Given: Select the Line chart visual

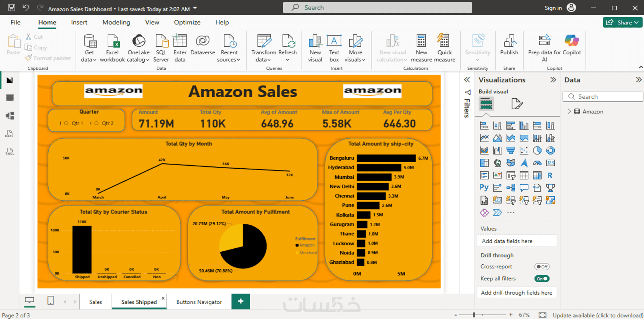Looking at the screenshot, I should 484,138.
